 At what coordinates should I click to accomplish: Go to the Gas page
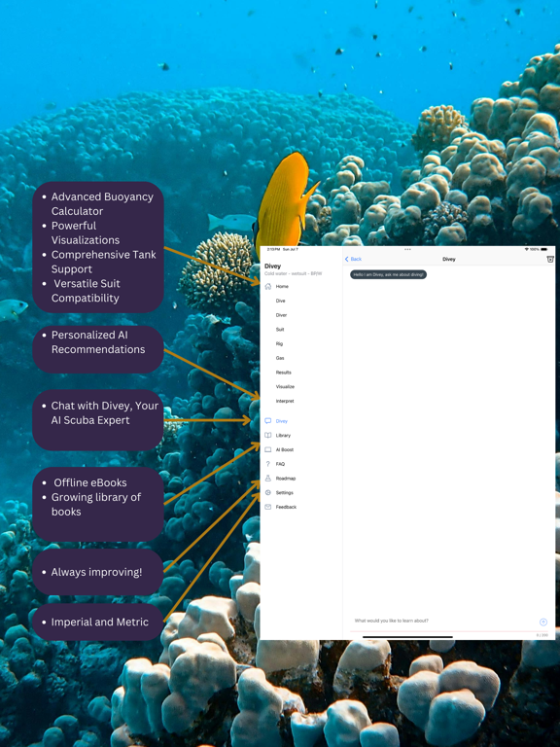pos(280,358)
